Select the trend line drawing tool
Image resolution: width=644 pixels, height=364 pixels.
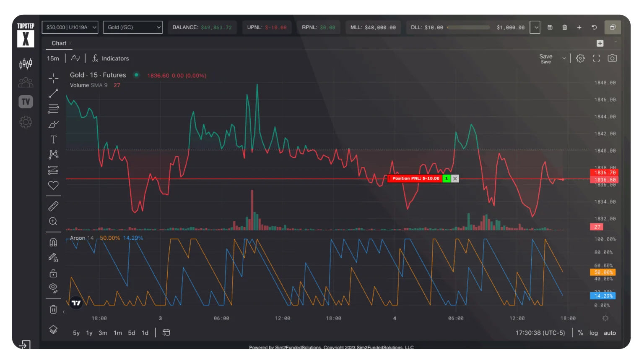[x=53, y=94]
